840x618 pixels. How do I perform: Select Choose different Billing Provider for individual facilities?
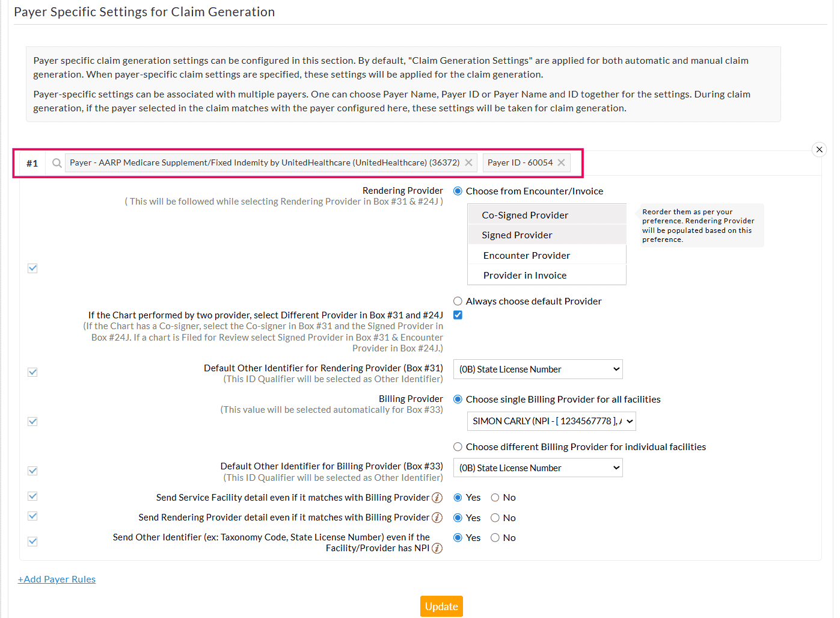click(x=458, y=447)
